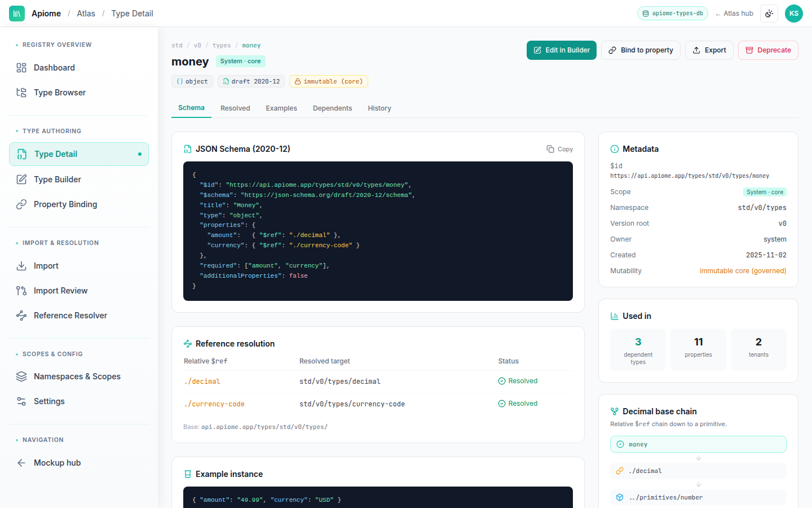Open Settings sliders icon
Image resolution: width=812 pixels, height=508 pixels.
(x=21, y=401)
